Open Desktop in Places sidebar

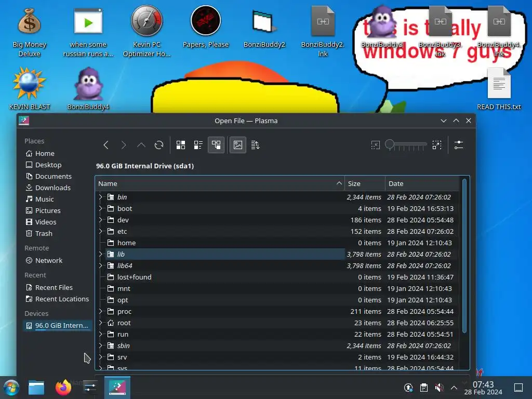pyautogui.click(x=57, y=165)
